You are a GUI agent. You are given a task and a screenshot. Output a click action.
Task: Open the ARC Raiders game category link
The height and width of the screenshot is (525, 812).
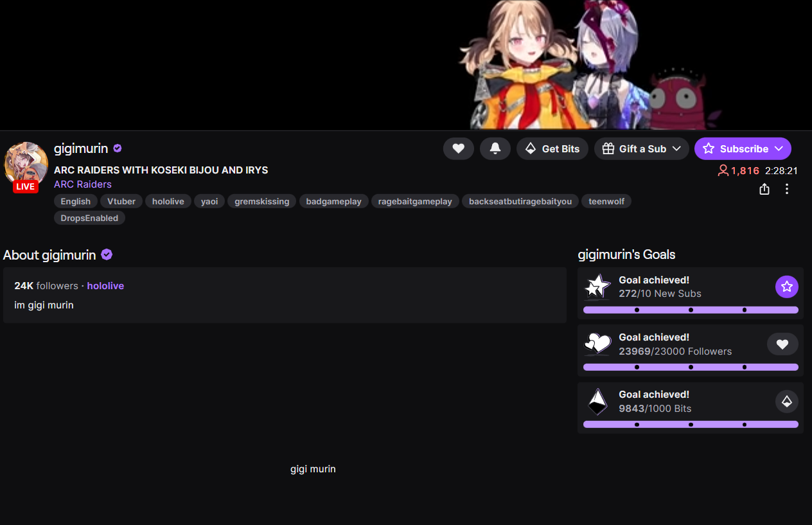[x=83, y=184]
